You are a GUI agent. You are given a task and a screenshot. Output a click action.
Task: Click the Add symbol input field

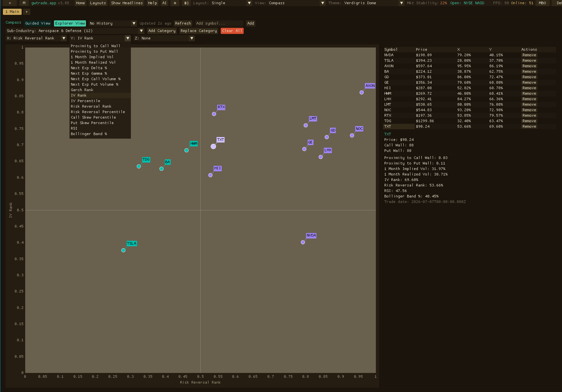click(x=219, y=23)
